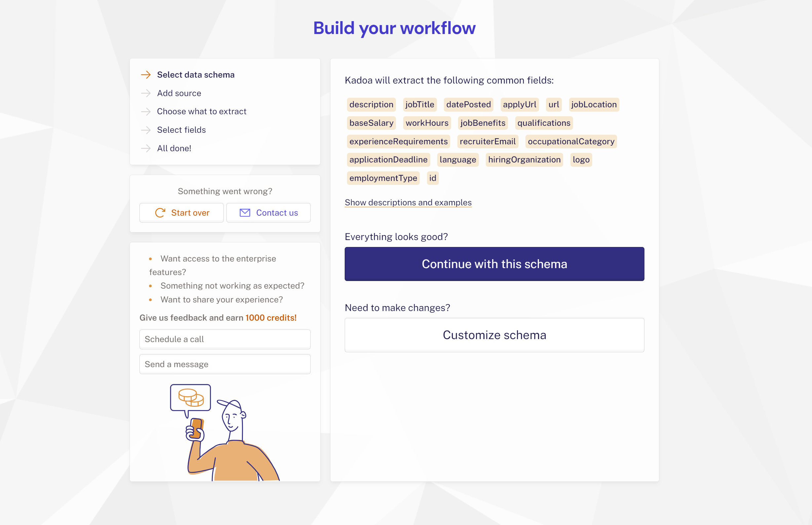The image size is (812, 525).
Task: Click the orange arrow beside Select data schema
Action: click(146, 75)
